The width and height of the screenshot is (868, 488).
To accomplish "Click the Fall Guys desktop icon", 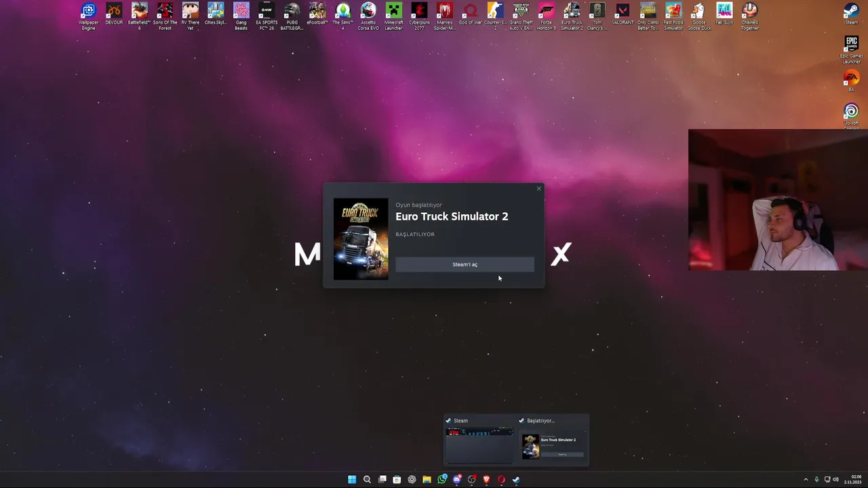I will (724, 15).
